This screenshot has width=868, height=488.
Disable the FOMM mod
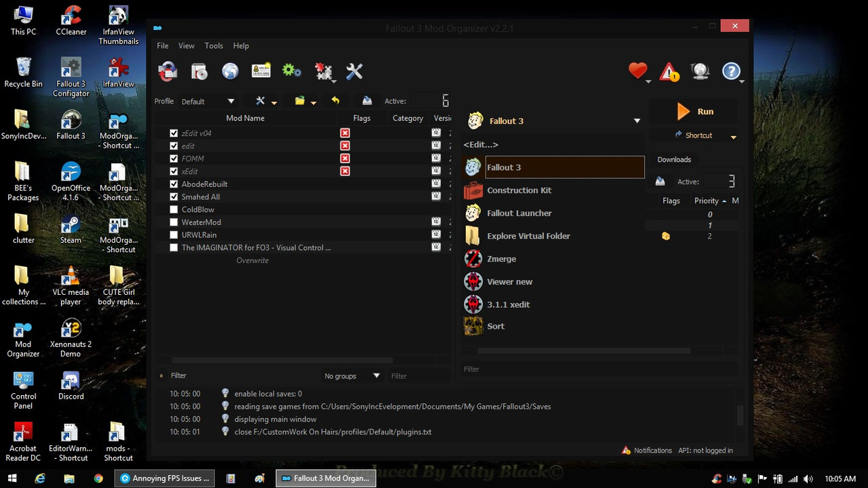pyautogui.click(x=174, y=158)
